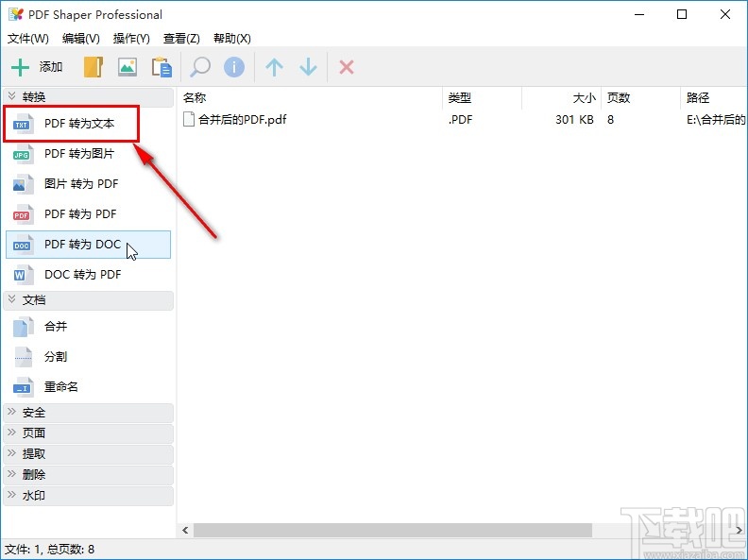Click the Word icon for DOC 转为 PDF
This screenshot has height=560, width=748.
click(23, 275)
